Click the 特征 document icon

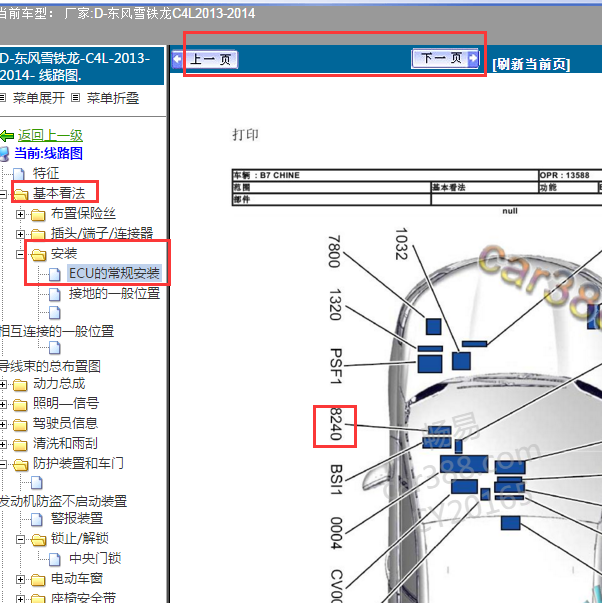(x=18, y=174)
